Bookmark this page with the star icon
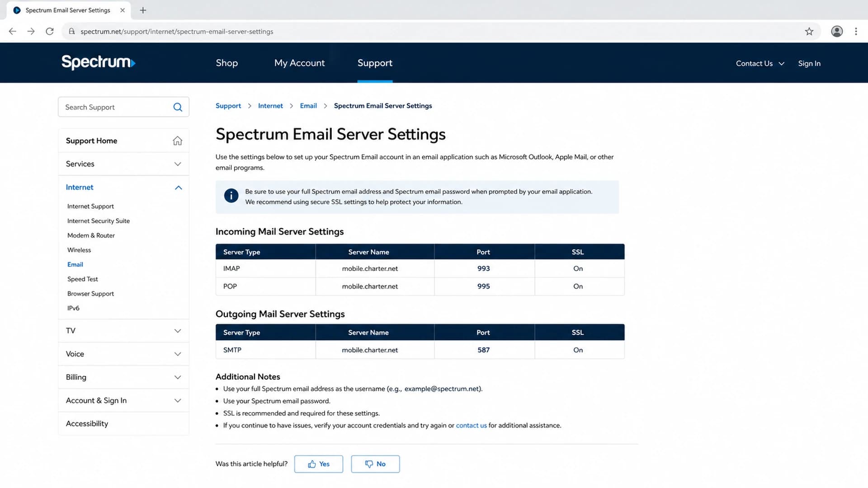Screen dimensions: 868x488 tap(809, 31)
